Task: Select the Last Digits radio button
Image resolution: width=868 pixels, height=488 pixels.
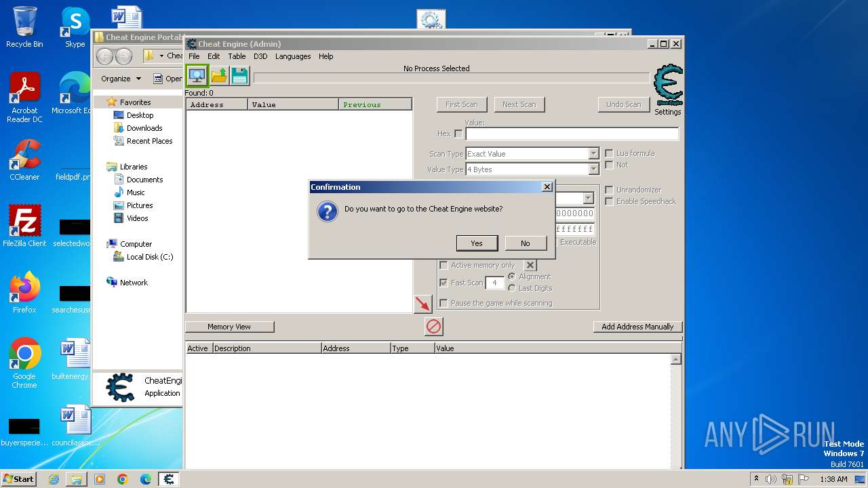Action: 512,288
